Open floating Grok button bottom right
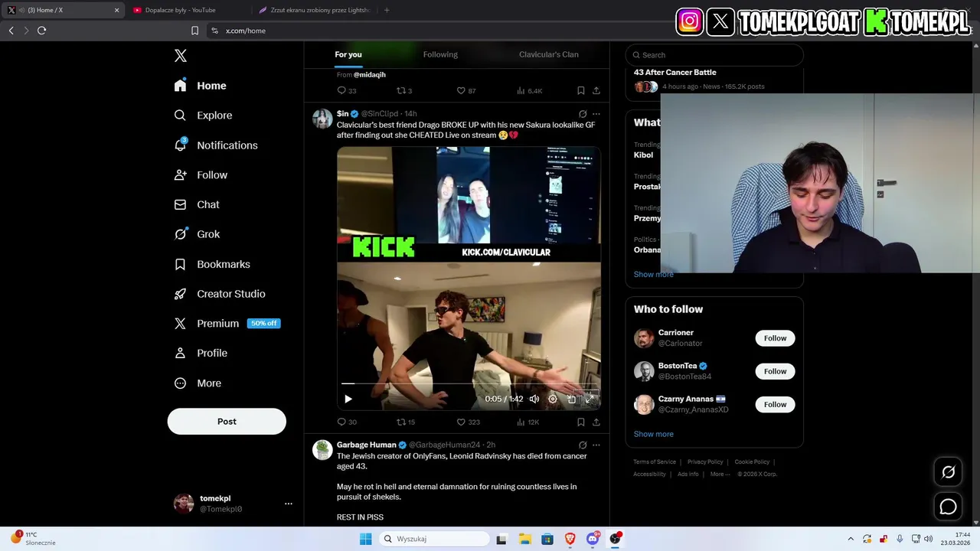 pyautogui.click(x=949, y=472)
